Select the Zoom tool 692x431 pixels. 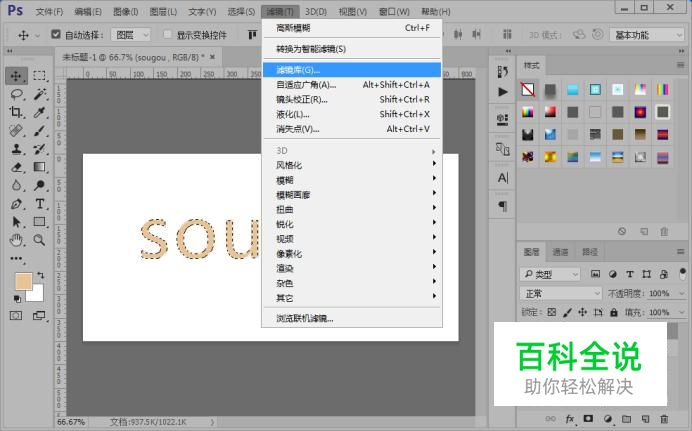[x=39, y=240]
